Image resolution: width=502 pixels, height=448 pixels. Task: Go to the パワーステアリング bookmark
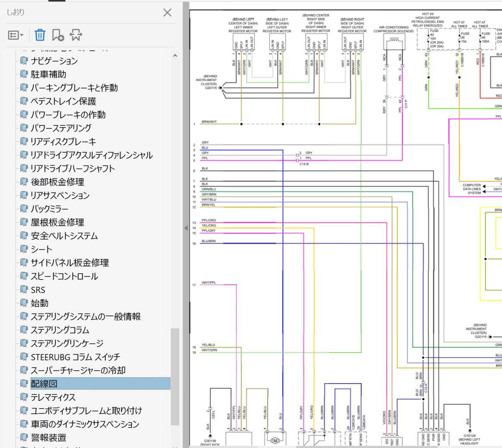coord(61,128)
